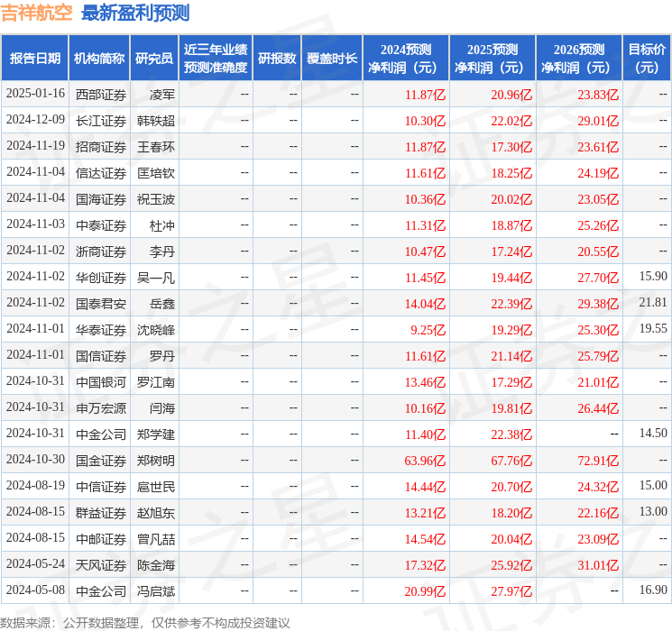The image size is (672, 631).
Task: Click the 2026预测净利润 column header
Action: 579,58
